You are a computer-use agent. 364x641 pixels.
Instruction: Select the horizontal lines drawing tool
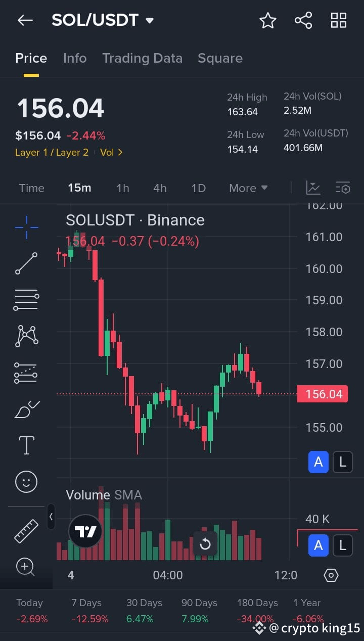pyautogui.click(x=25, y=299)
